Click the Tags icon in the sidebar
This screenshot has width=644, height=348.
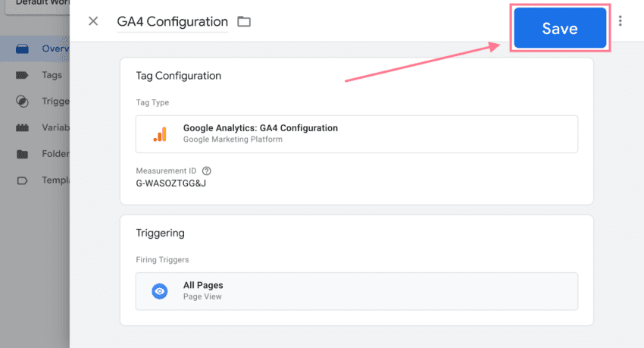tap(23, 75)
